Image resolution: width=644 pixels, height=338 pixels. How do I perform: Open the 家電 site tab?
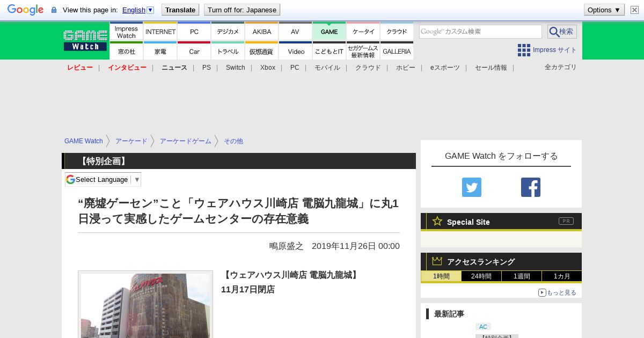(160, 51)
